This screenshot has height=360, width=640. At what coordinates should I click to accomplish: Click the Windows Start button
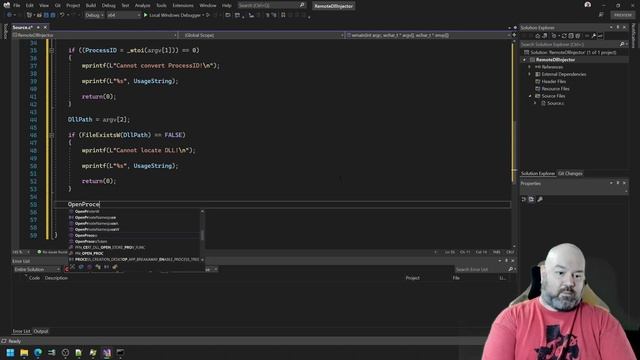[x=10, y=352]
